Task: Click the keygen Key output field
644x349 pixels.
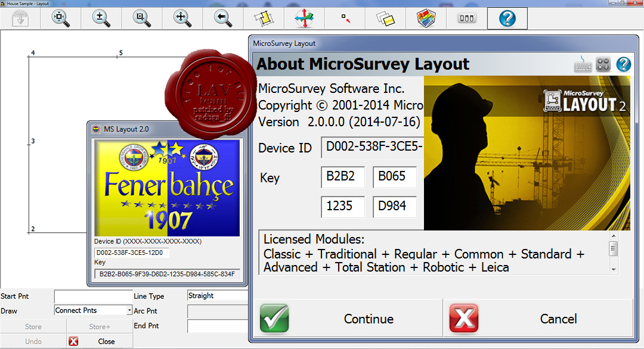Action: pos(167,274)
